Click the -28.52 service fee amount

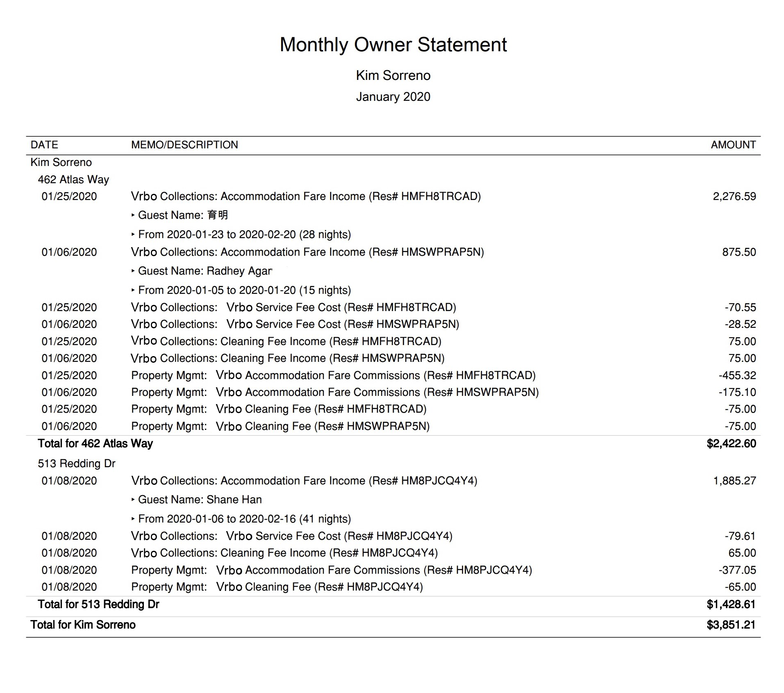click(740, 324)
